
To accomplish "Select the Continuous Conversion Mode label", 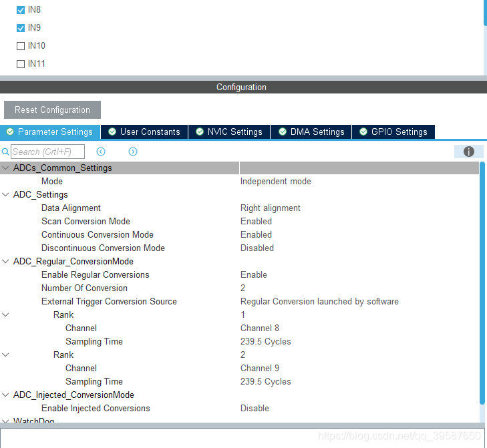I will click(x=98, y=235).
